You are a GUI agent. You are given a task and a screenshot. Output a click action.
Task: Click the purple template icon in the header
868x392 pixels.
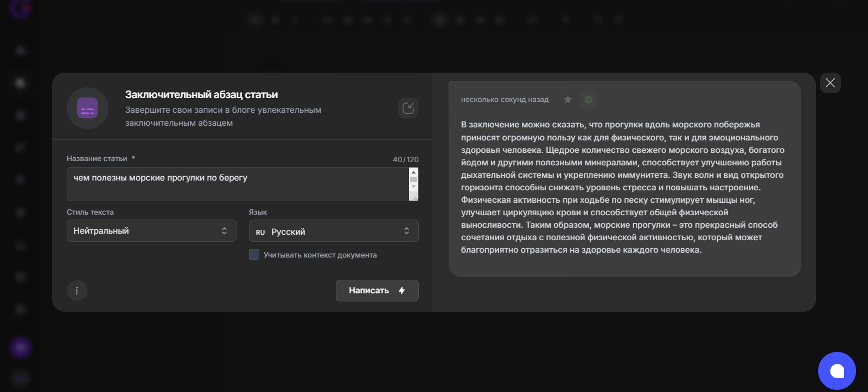(87, 108)
